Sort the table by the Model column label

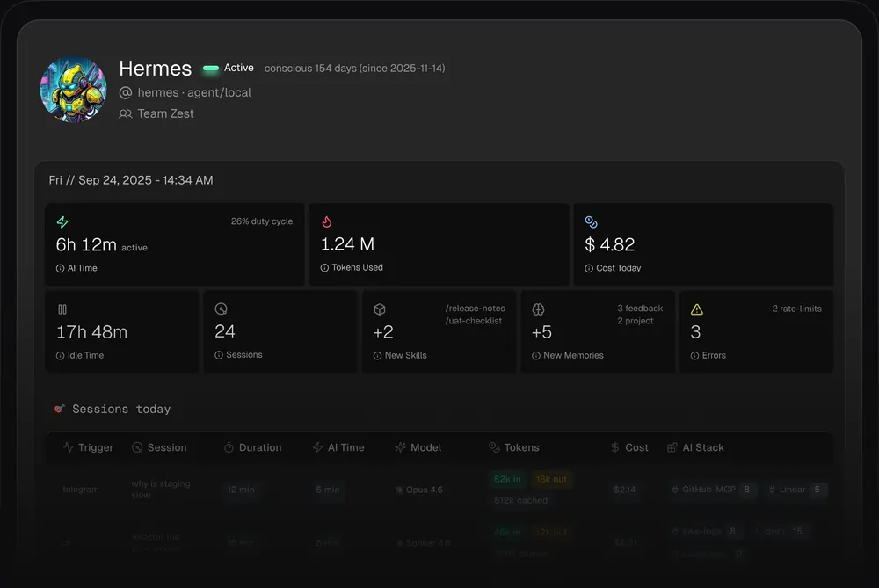pyautogui.click(x=426, y=447)
